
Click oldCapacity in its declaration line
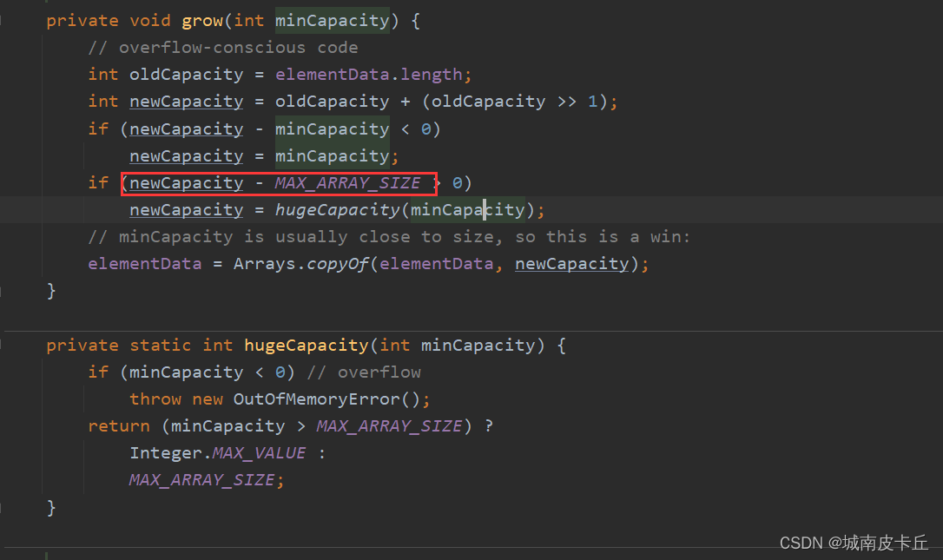tap(187, 75)
